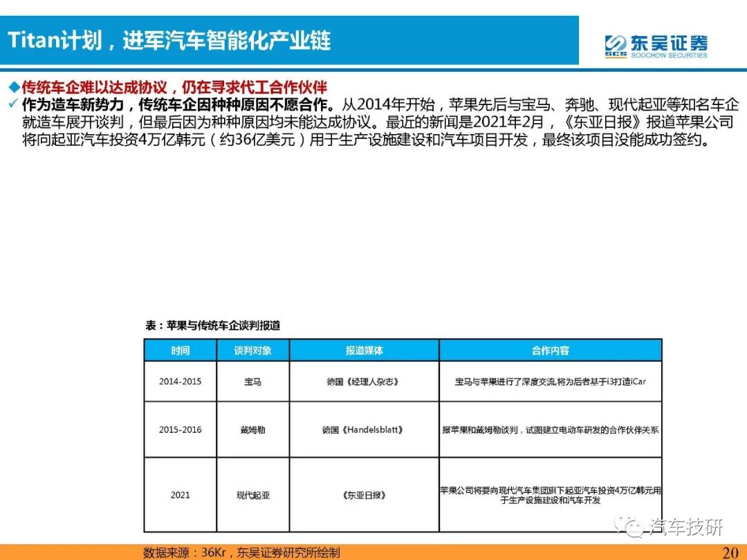
Task: Click the table caption '表：苹果与传统车企谈判报道'
Action: [x=212, y=326]
